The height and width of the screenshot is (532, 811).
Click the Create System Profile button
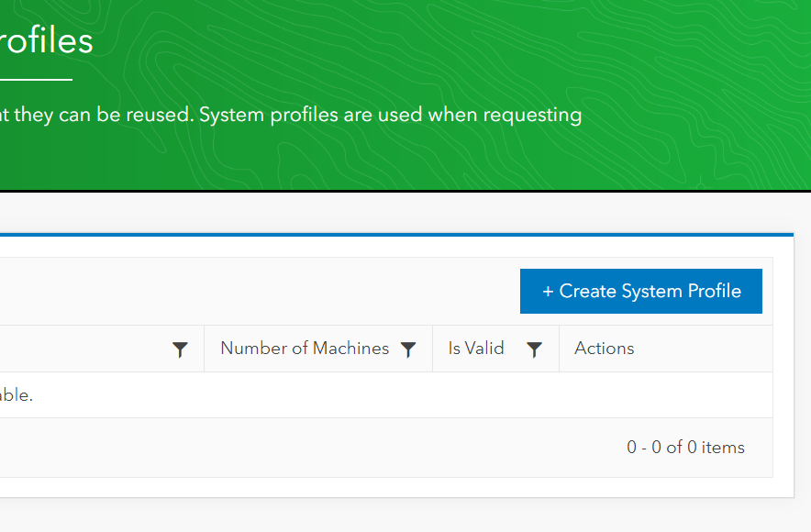[x=641, y=291]
